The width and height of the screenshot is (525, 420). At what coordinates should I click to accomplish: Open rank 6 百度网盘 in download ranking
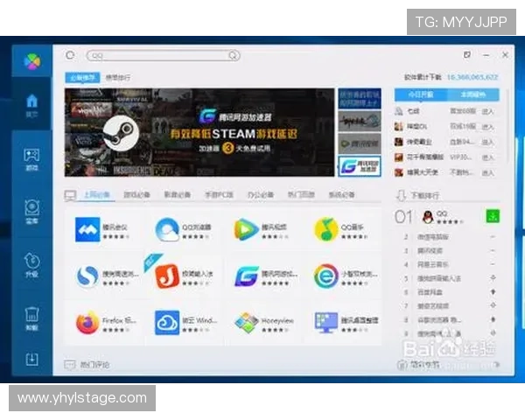[x=430, y=292]
